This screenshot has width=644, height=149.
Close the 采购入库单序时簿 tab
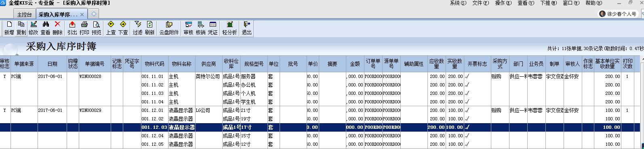pos(82,15)
